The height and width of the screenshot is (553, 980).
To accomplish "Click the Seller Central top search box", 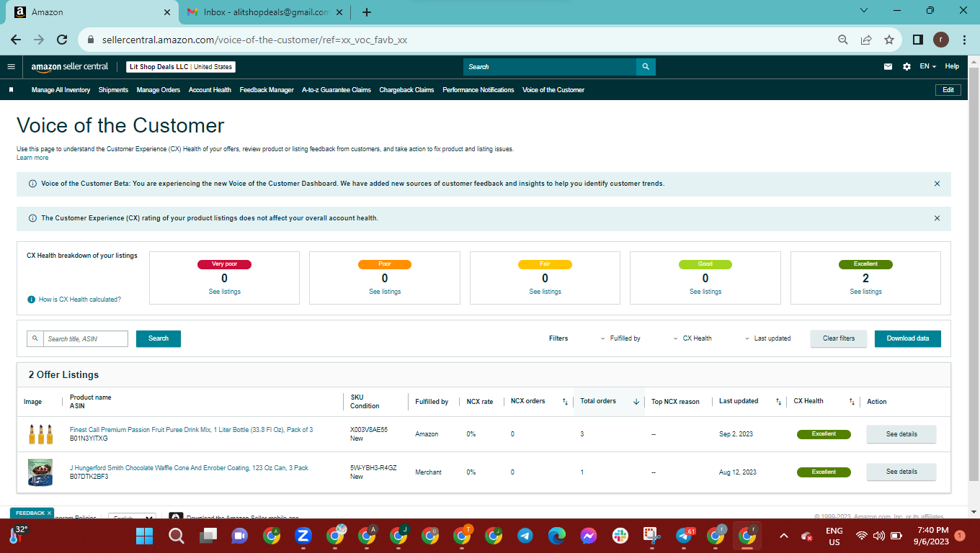I will point(550,67).
